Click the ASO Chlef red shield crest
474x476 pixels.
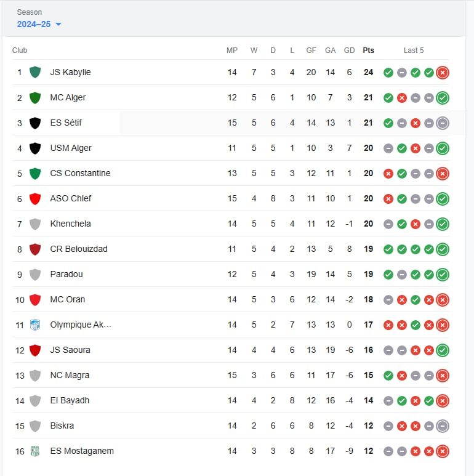tap(35, 198)
